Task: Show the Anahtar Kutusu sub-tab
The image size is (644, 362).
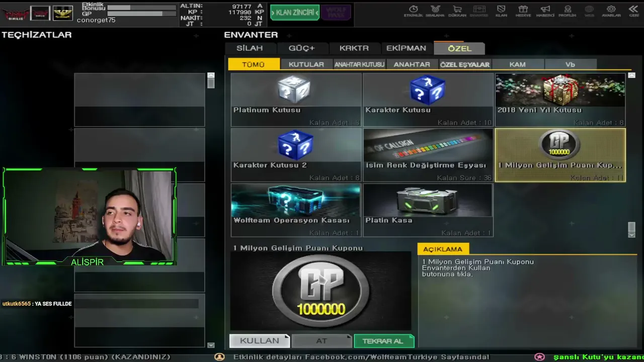Action: coord(359,64)
